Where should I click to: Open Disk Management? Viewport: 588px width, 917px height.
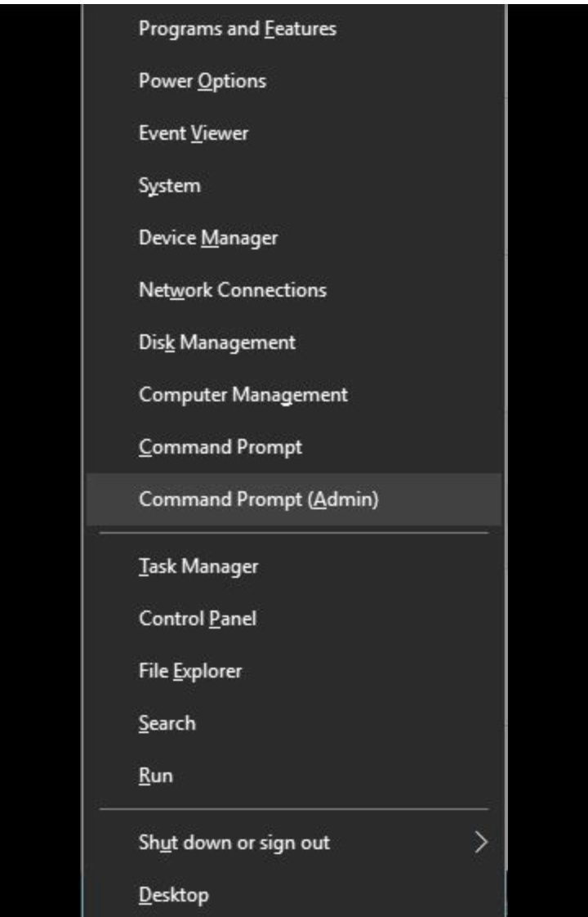(x=217, y=342)
